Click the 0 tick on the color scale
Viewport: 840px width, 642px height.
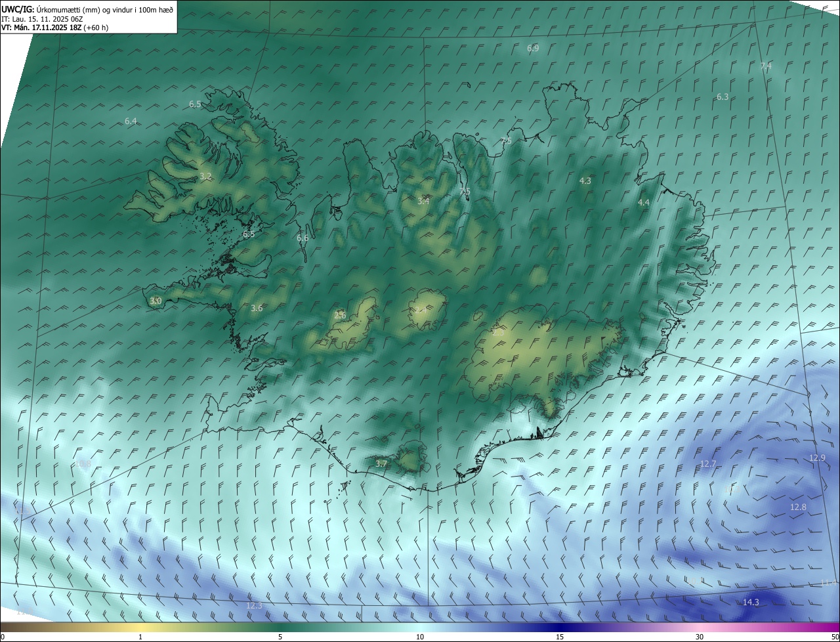(3, 637)
